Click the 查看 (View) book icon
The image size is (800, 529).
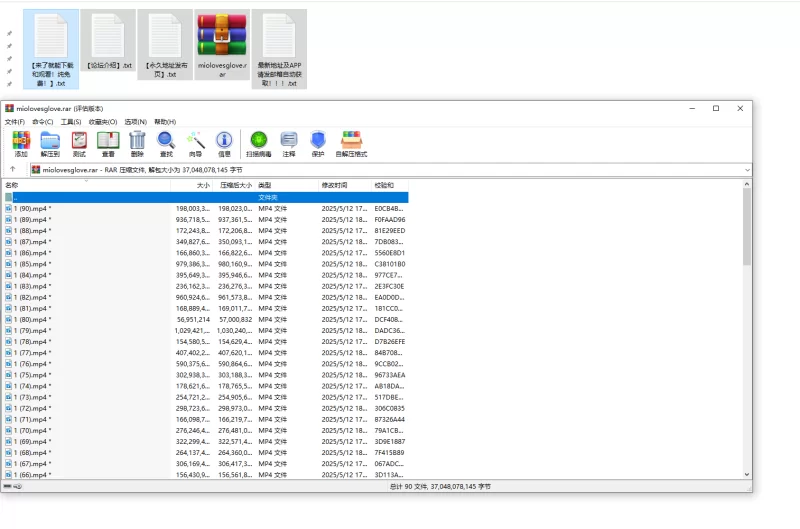(x=108, y=142)
